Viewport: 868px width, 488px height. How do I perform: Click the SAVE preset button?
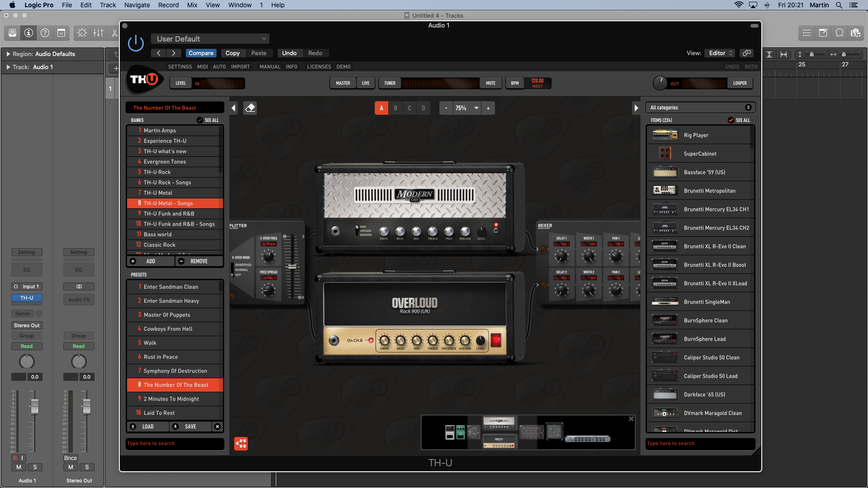point(190,427)
